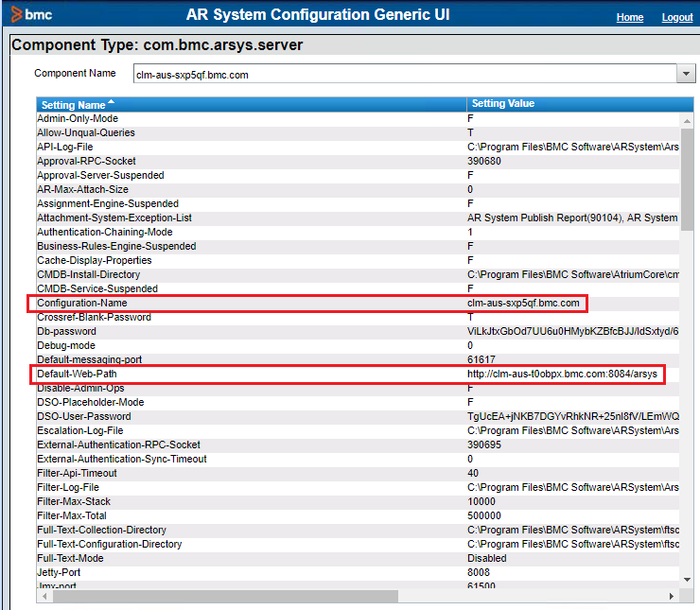
Task: Click the Component Name field clm-aus-sxp5qf.bmc.com
Action: (x=405, y=74)
